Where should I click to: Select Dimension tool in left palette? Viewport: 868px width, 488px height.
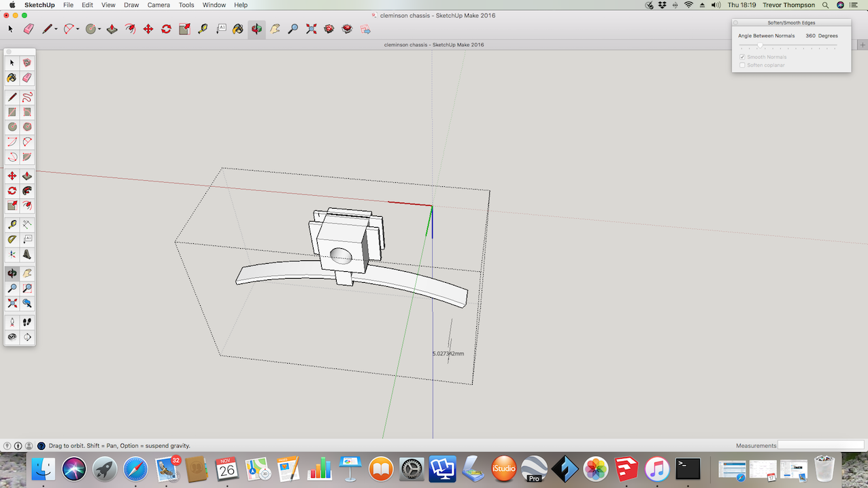click(27, 224)
